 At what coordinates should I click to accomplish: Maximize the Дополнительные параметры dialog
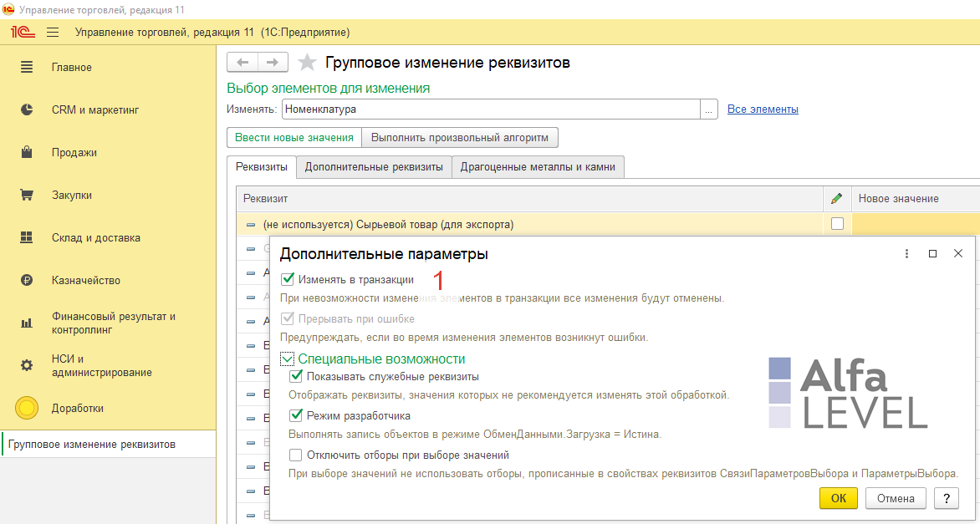(x=932, y=253)
